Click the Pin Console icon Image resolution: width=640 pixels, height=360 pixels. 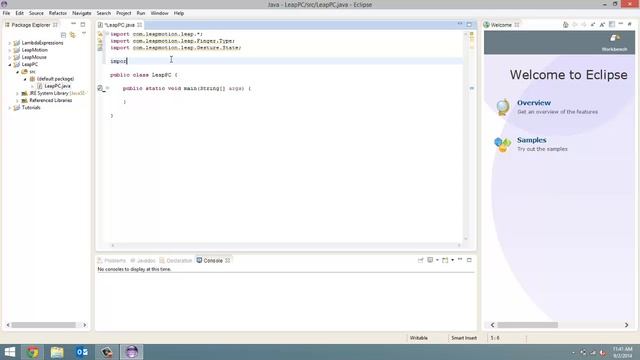point(420,260)
